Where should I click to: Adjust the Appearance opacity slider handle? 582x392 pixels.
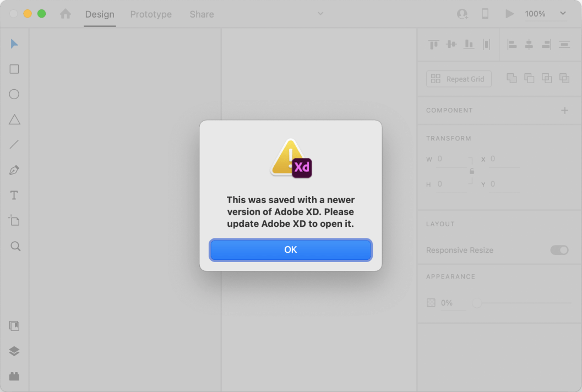coord(477,303)
